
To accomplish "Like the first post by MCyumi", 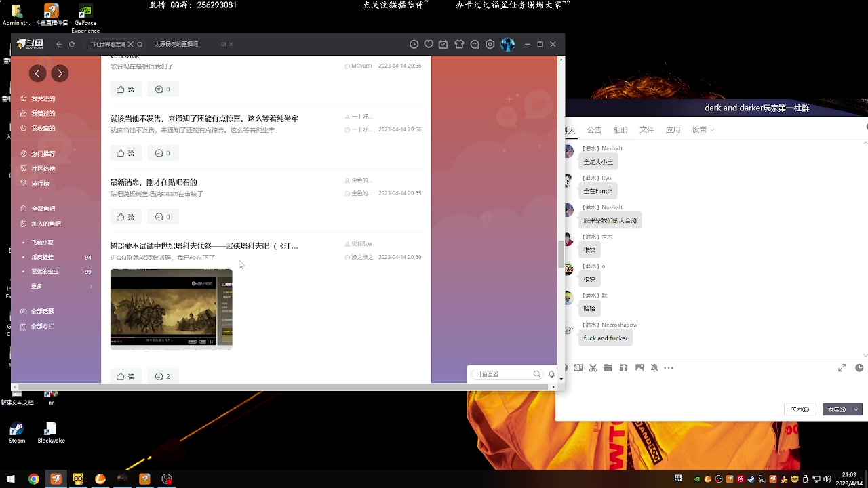I will pos(125,89).
